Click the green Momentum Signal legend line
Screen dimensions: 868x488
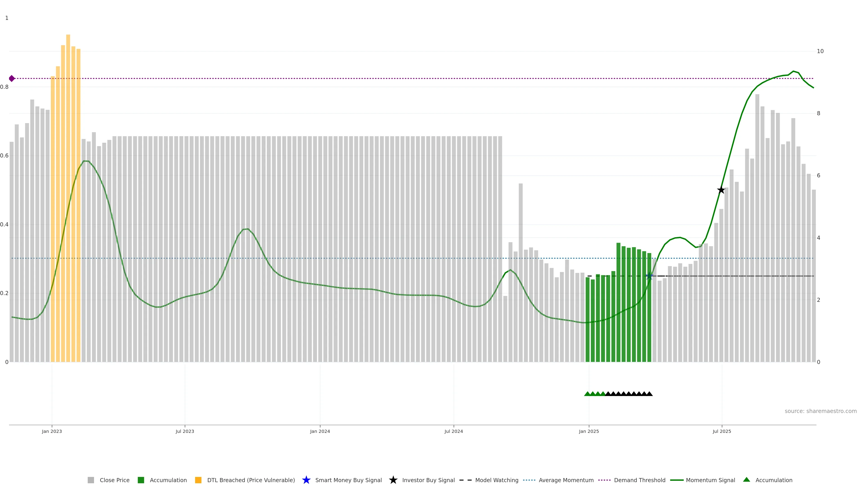pyautogui.click(x=677, y=480)
